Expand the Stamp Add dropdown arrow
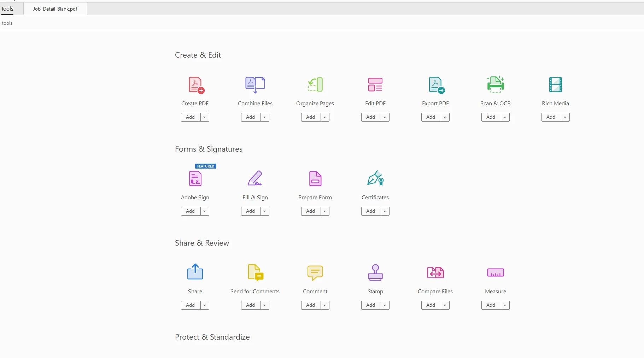The image size is (644, 358). [385, 305]
